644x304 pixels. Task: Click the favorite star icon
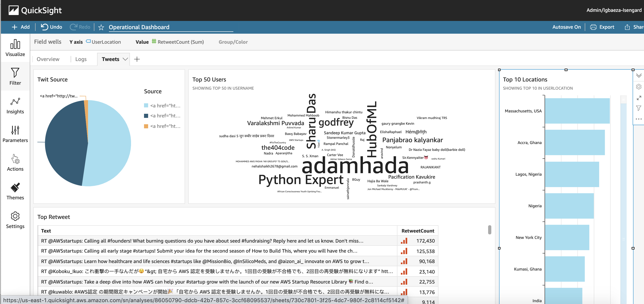(101, 27)
